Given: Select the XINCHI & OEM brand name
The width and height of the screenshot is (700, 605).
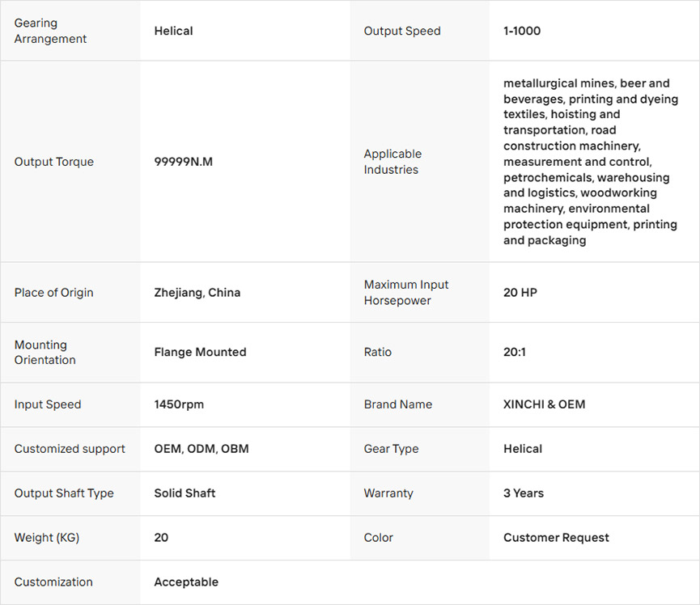Looking at the screenshot, I should coord(544,404).
